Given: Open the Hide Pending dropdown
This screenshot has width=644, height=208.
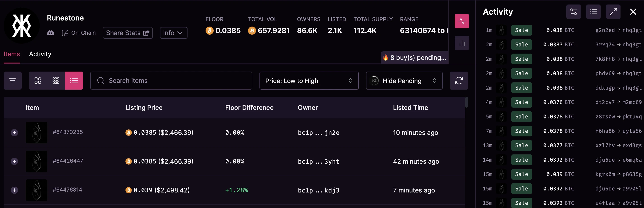Looking at the screenshot, I should pos(404,81).
